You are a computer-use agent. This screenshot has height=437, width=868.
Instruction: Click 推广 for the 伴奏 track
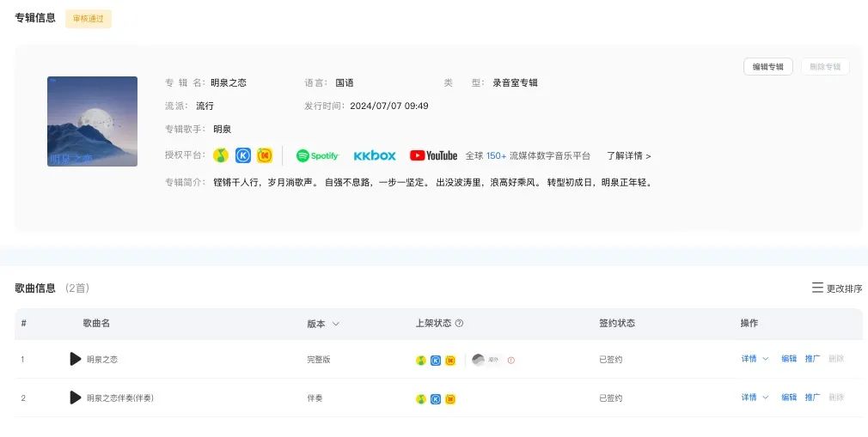(x=812, y=398)
